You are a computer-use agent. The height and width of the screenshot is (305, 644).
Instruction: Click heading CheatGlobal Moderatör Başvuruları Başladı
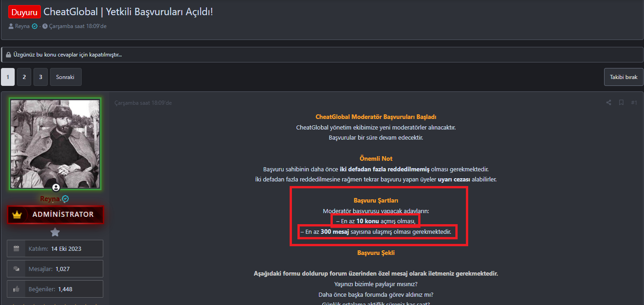(x=376, y=117)
